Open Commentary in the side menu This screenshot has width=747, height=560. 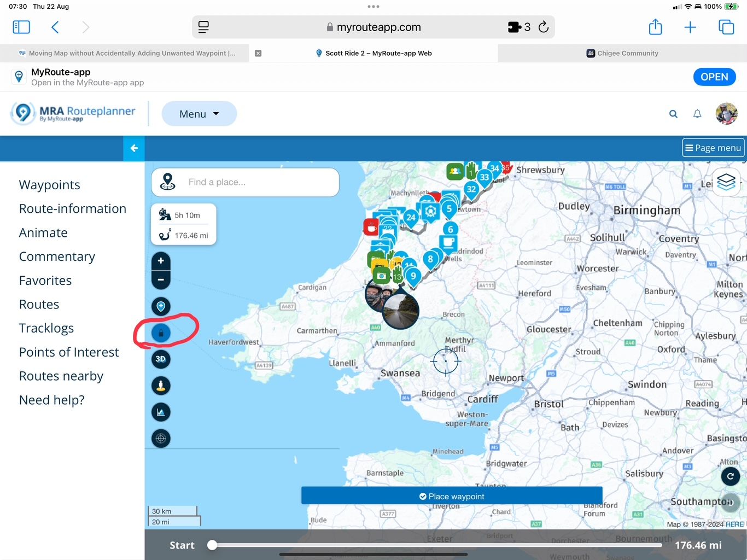pyautogui.click(x=57, y=256)
